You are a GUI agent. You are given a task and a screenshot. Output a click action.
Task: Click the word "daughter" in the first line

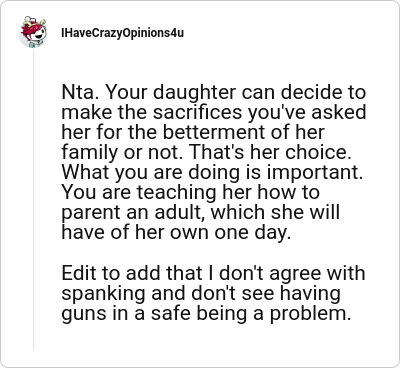pyautogui.click(x=195, y=93)
